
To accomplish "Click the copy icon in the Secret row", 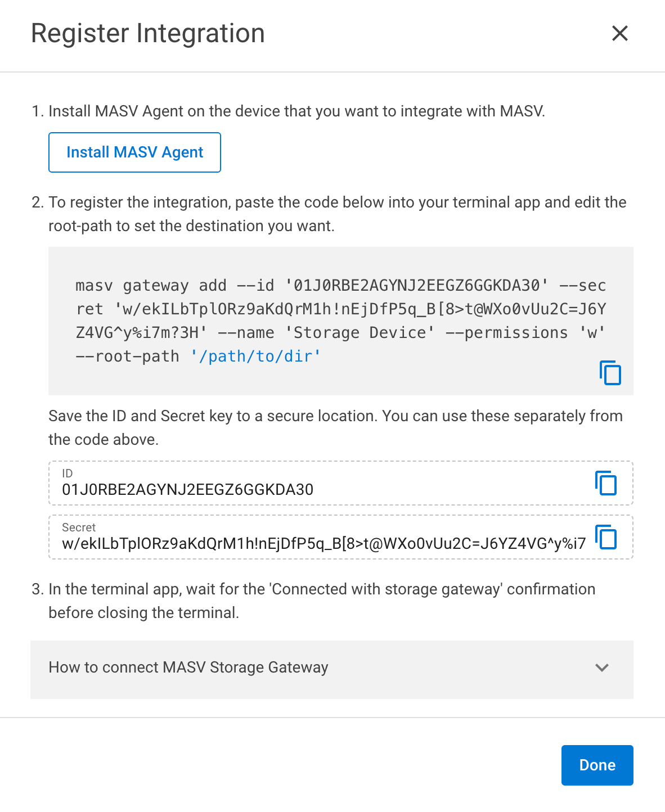I will 606,537.
